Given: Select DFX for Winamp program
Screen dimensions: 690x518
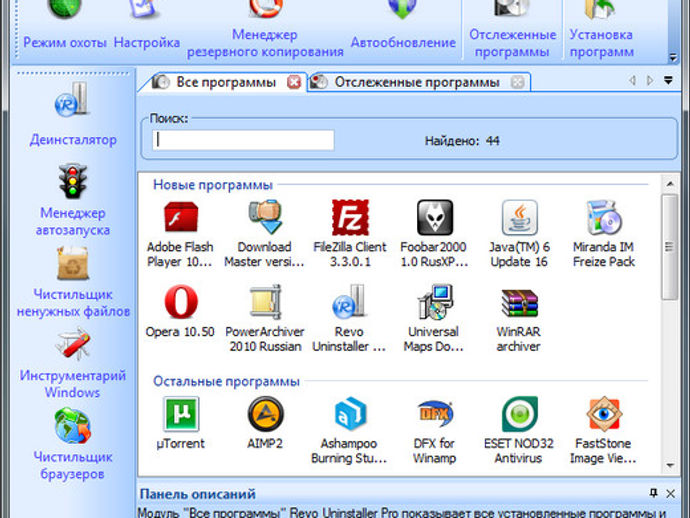Looking at the screenshot, I should [x=434, y=430].
